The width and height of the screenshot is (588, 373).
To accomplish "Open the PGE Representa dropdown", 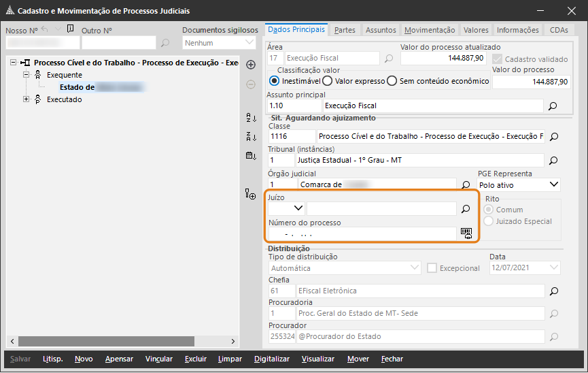I will [x=553, y=184].
